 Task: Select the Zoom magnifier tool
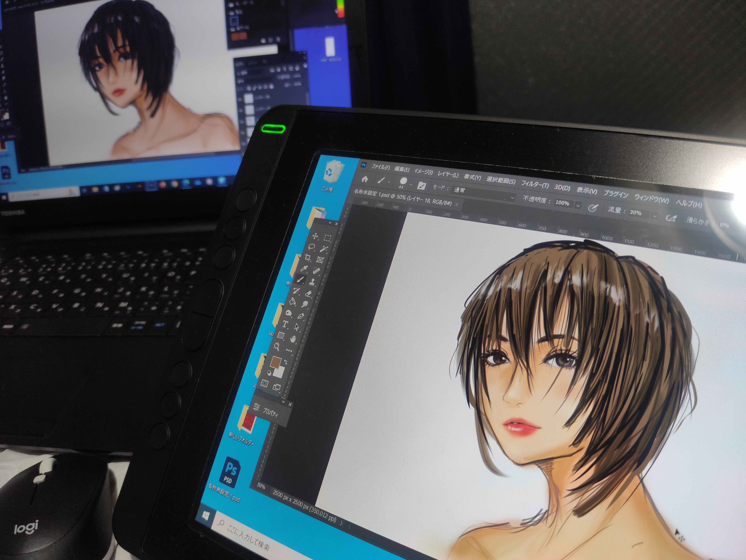277,347
